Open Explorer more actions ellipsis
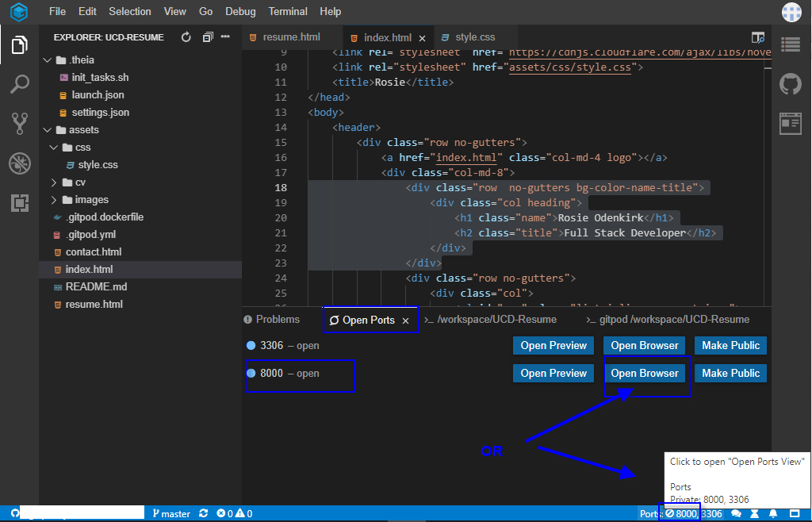 (x=225, y=36)
